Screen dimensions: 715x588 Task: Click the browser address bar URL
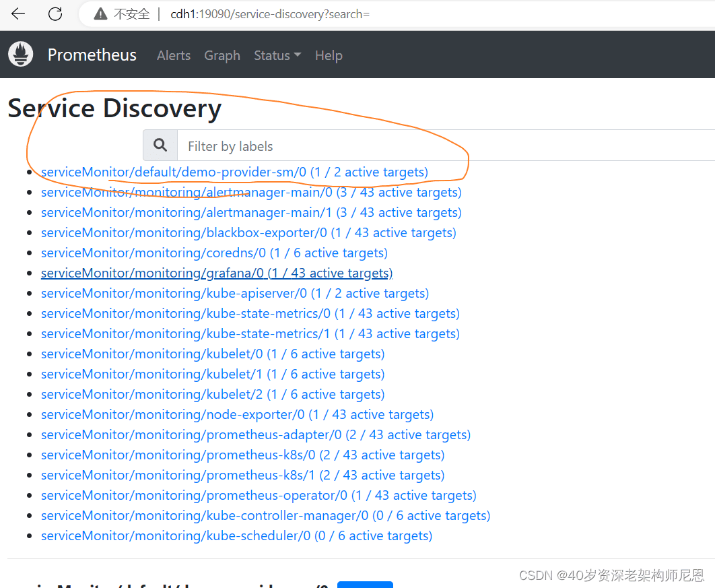click(270, 14)
